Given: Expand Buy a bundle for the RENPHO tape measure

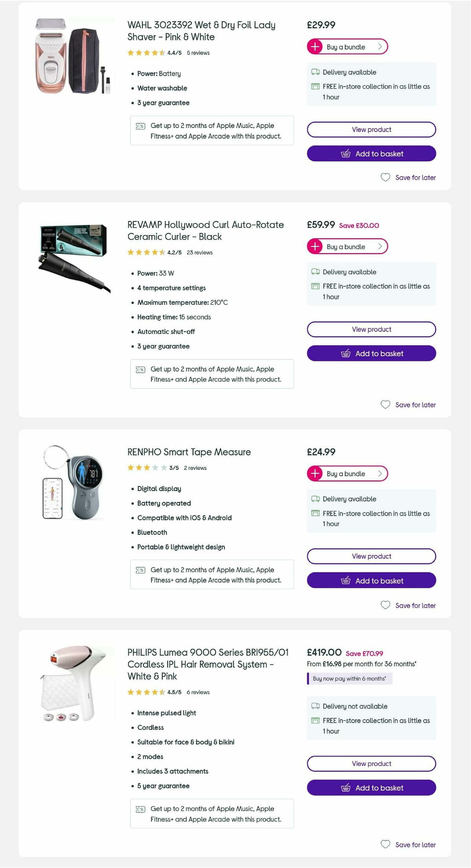Looking at the screenshot, I should click(x=347, y=473).
